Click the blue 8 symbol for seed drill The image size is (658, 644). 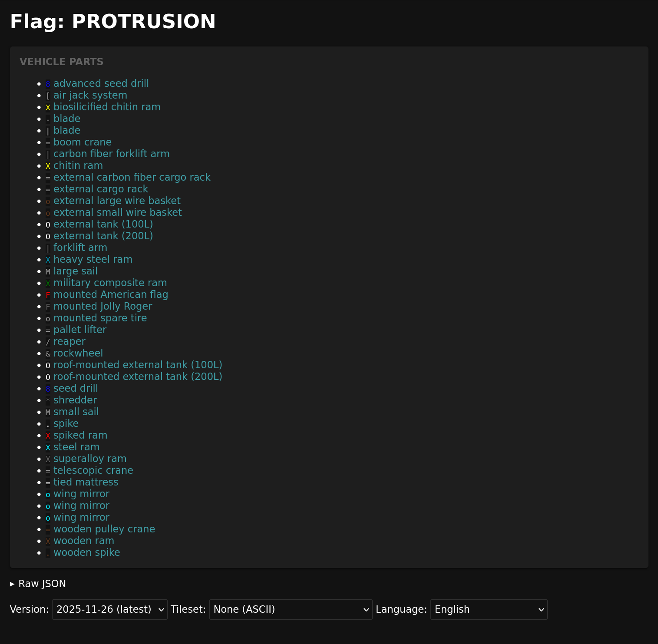coord(48,389)
